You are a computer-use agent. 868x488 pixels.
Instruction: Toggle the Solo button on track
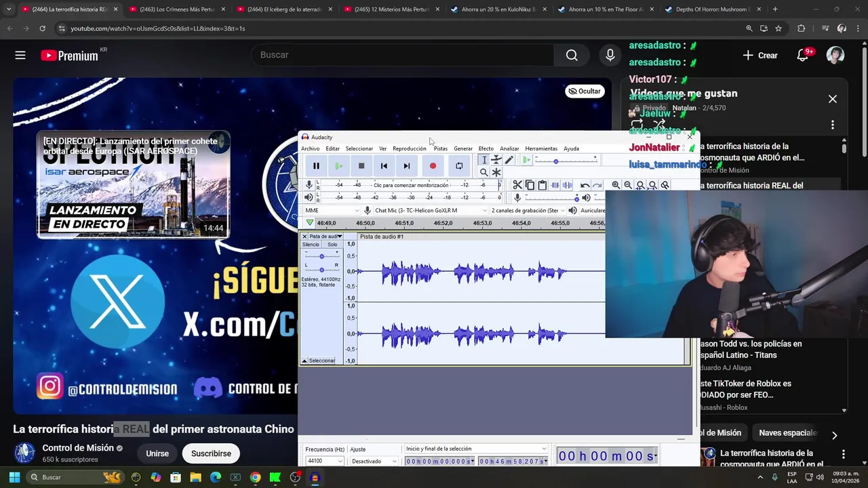coord(332,245)
